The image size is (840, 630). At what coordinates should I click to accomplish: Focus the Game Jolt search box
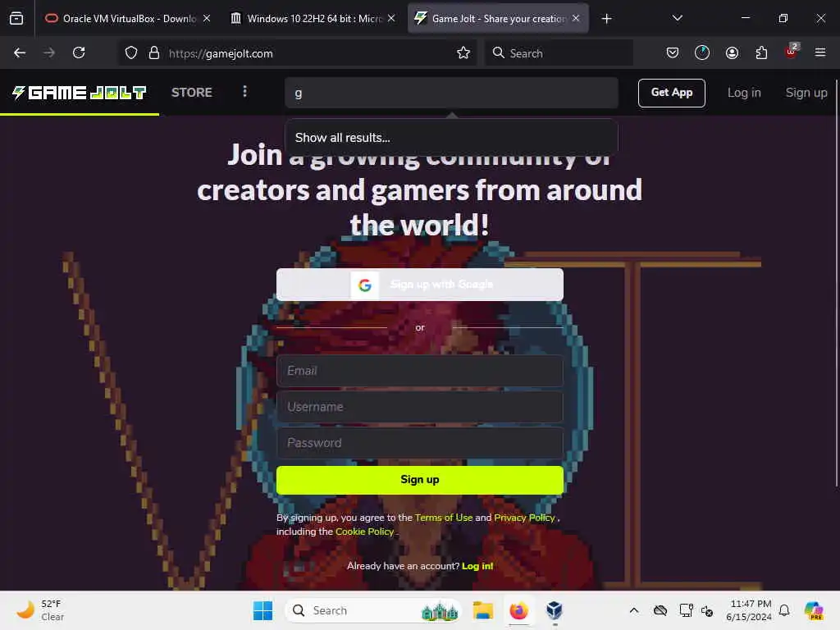(x=452, y=94)
